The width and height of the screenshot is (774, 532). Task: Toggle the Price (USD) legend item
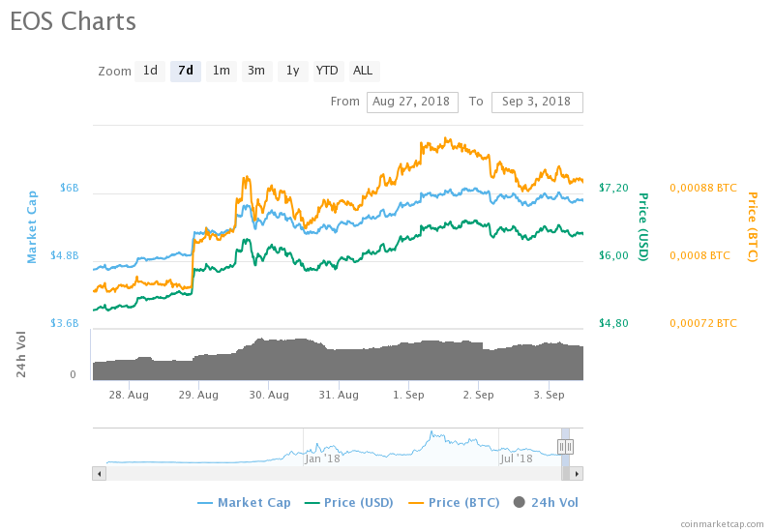coord(349,503)
